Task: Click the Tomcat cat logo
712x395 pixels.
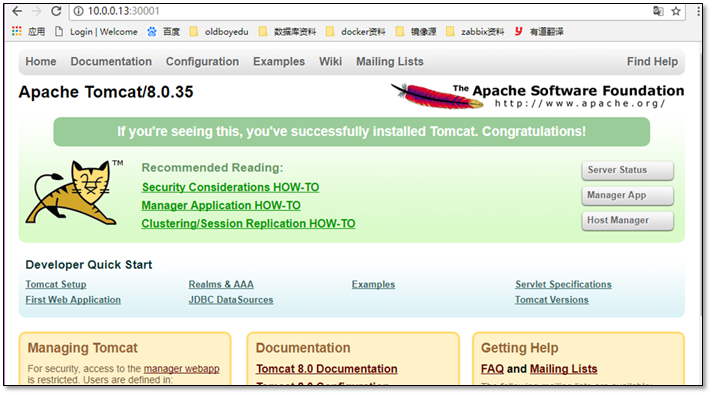Action: (x=74, y=192)
